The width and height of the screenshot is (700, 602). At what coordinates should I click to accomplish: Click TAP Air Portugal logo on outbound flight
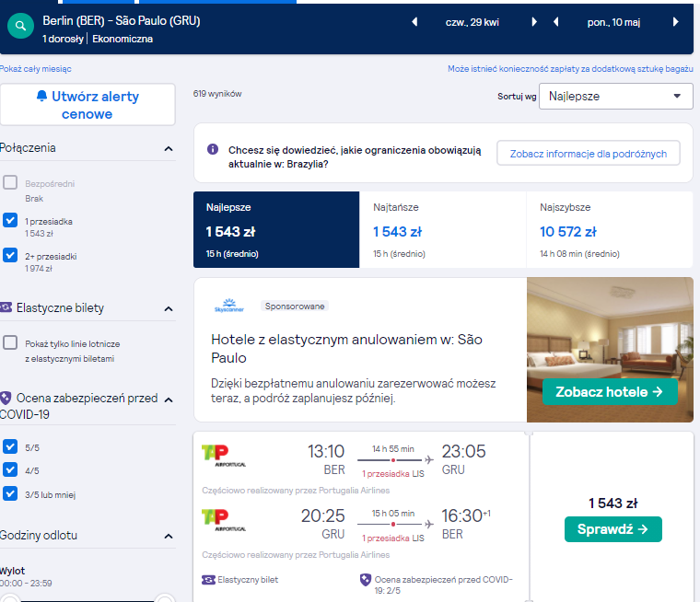(x=223, y=456)
